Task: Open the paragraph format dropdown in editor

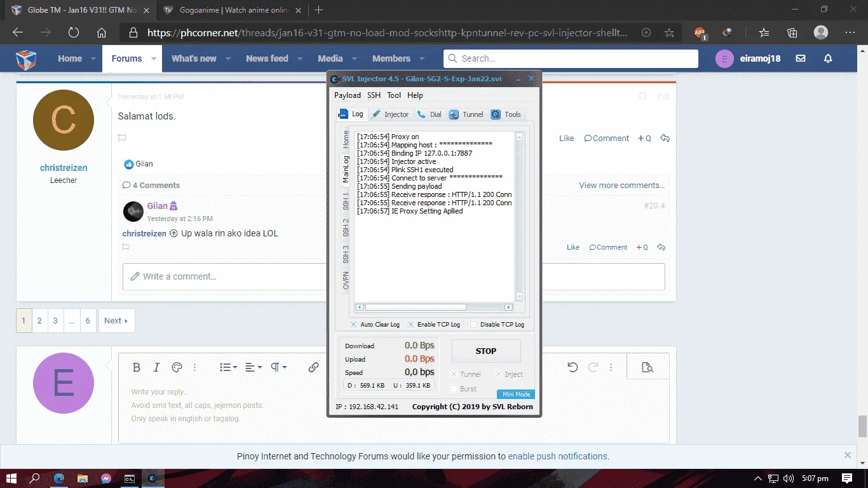Action: [279, 367]
